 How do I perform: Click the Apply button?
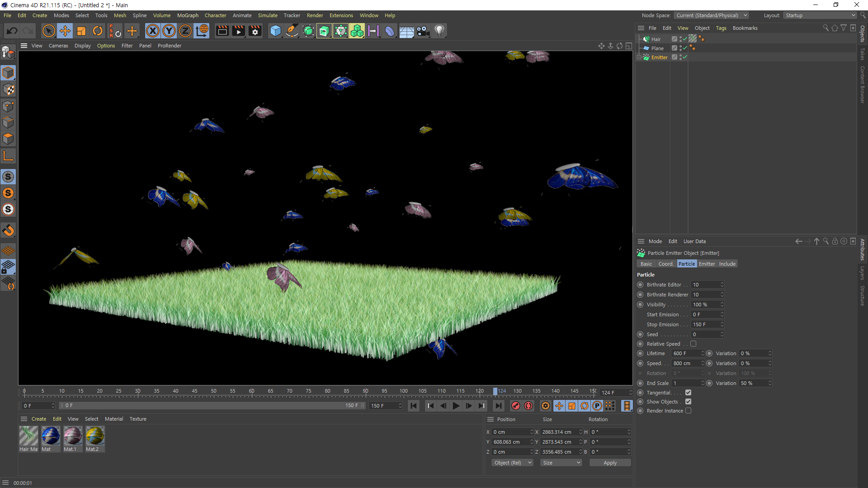tap(610, 463)
